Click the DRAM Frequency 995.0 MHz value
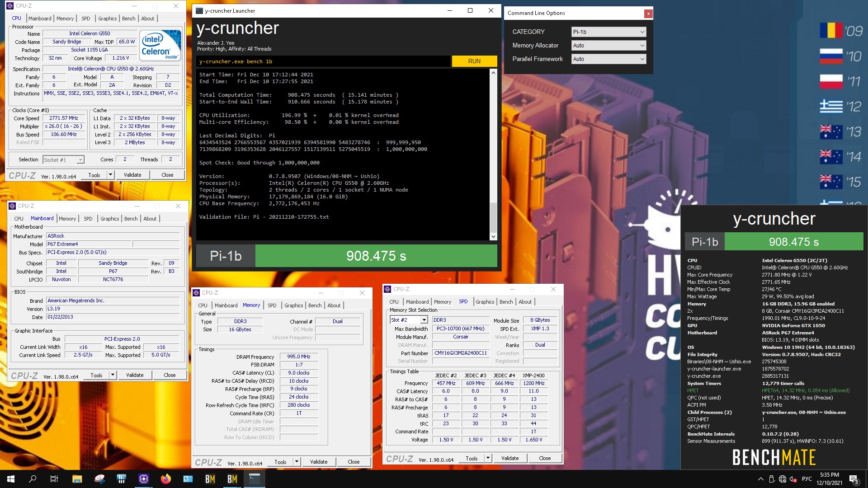 click(299, 357)
